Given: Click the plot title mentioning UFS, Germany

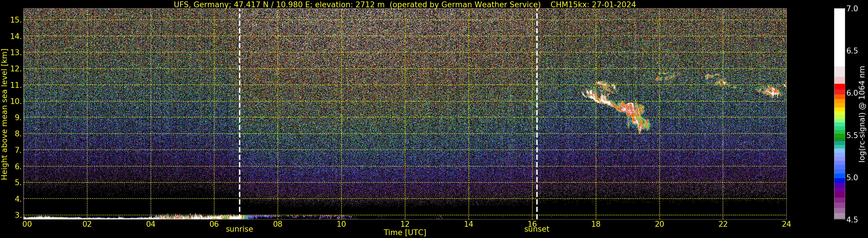Looking at the screenshot, I should click(x=405, y=4).
